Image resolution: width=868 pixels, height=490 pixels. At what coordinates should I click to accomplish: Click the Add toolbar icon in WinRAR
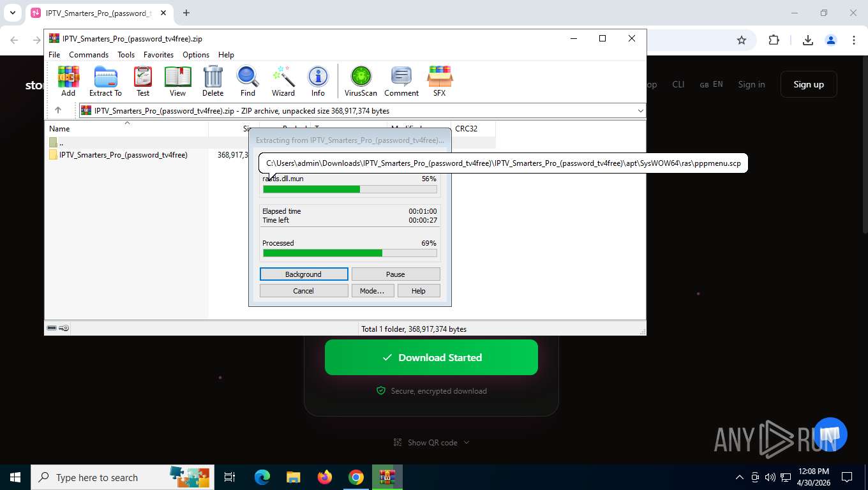tap(68, 81)
